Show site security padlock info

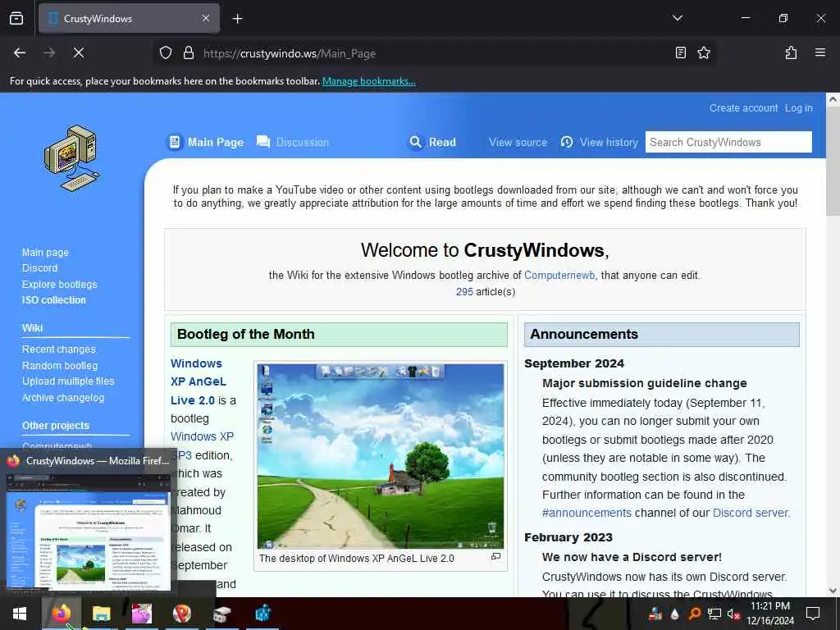tap(188, 52)
